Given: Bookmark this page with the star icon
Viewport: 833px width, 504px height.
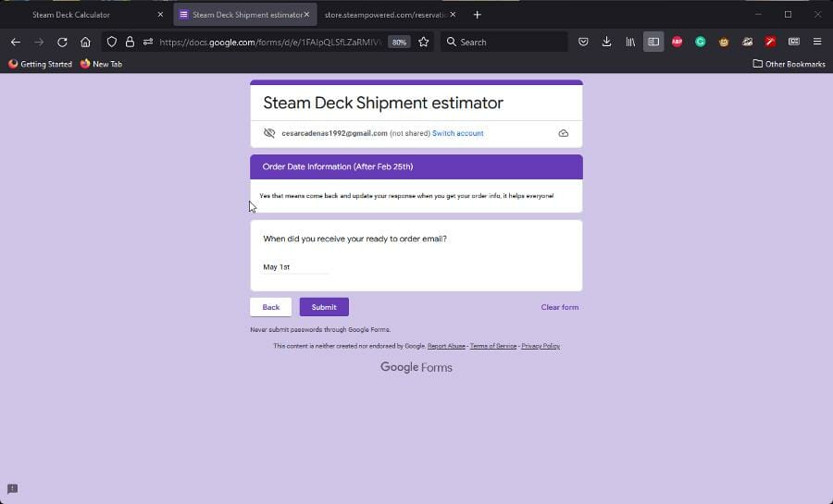Looking at the screenshot, I should [x=423, y=42].
